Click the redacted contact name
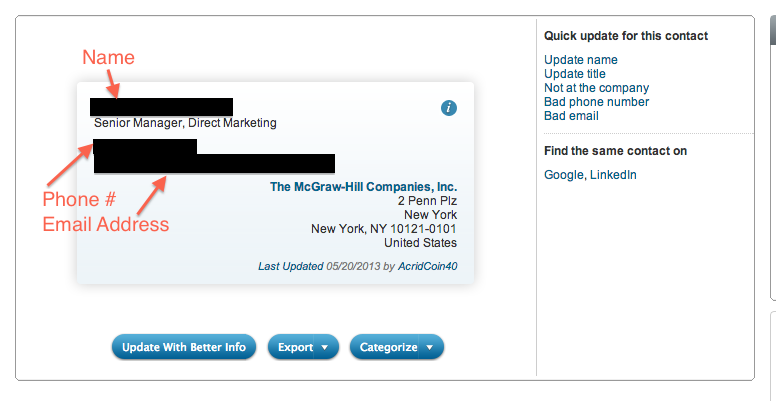Screen dimensions: 776x401 tap(161, 106)
